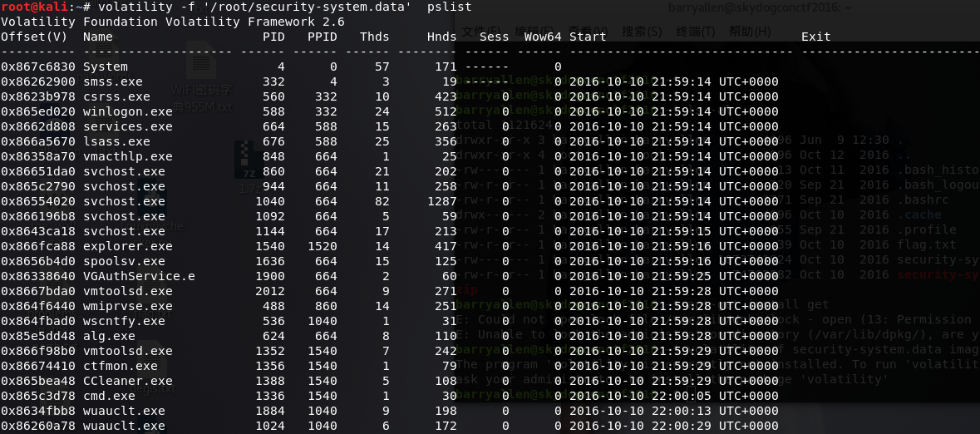Click the offset 0x867c6830
This screenshot has width=980, height=434.
coord(38,67)
